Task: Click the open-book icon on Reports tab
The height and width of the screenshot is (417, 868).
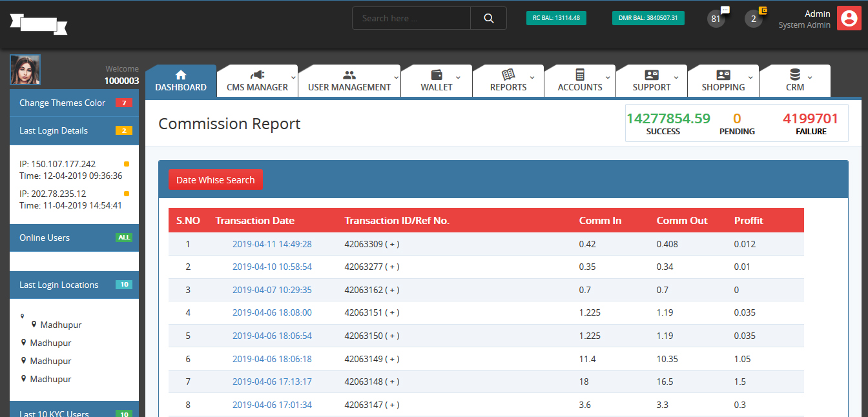Action: click(x=508, y=74)
